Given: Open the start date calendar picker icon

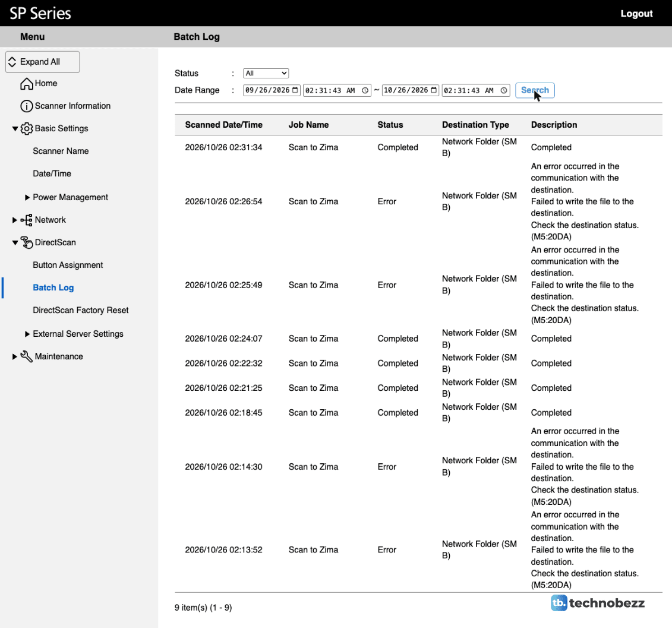Looking at the screenshot, I should [x=295, y=90].
